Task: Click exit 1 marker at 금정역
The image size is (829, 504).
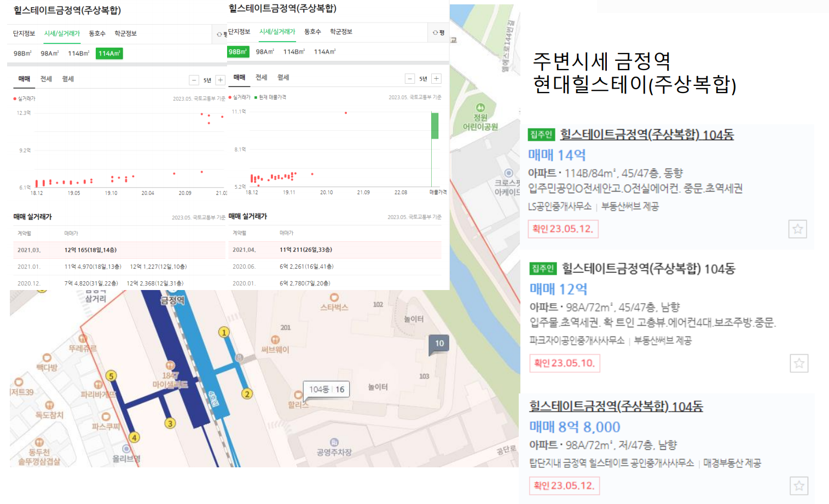Action: click(x=224, y=332)
